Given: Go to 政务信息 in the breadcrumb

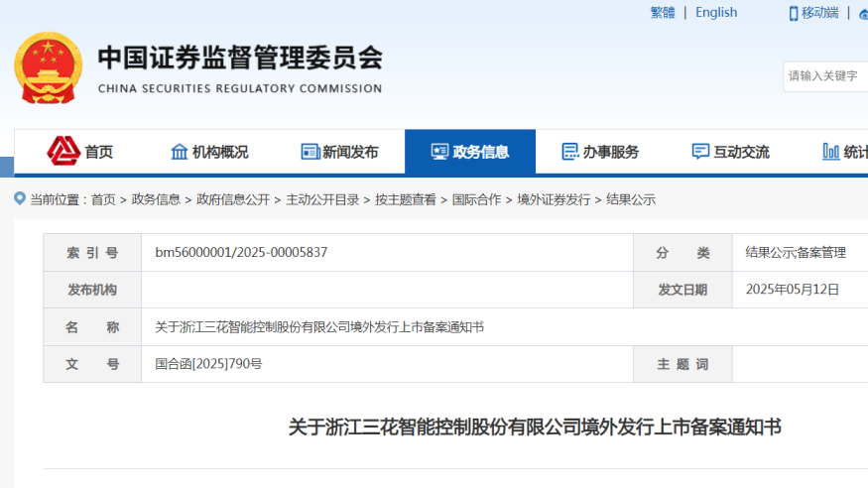Looking at the screenshot, I should point(156,199).
